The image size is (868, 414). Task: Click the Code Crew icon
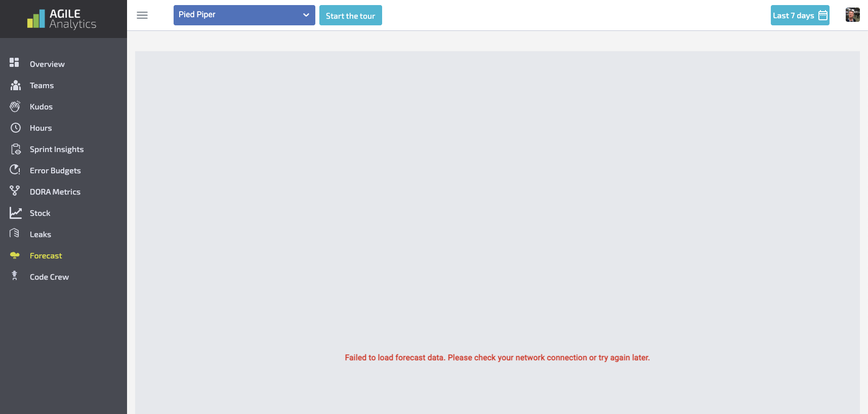(15, 275)
